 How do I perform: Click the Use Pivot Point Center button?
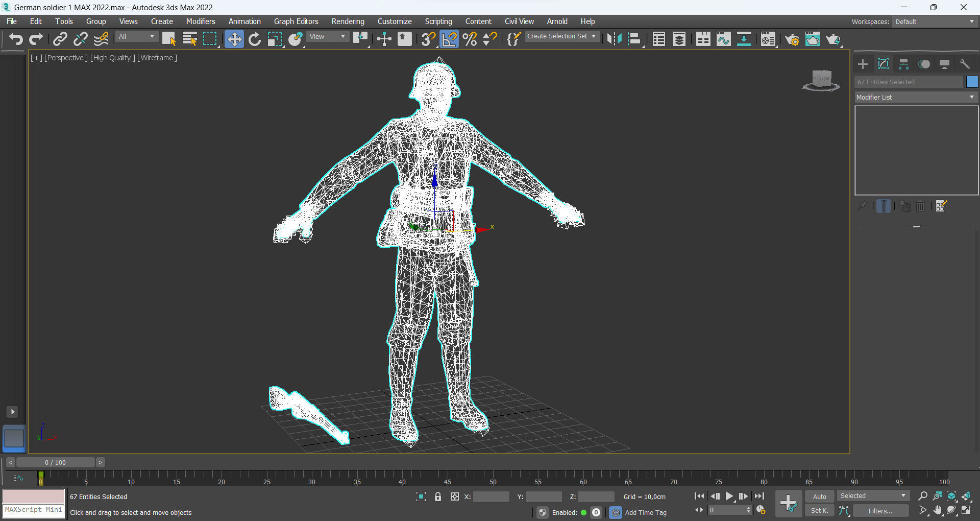coord(360,39)
